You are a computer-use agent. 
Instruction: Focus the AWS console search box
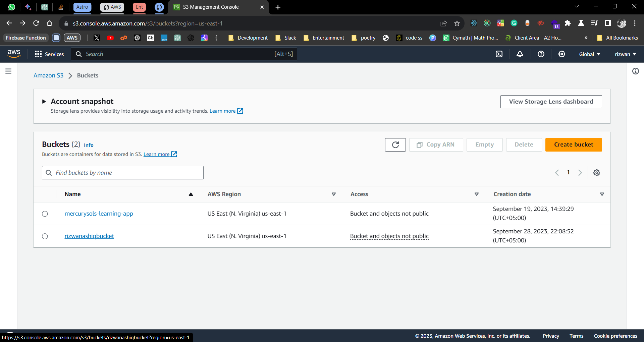(x=184, y=54)
